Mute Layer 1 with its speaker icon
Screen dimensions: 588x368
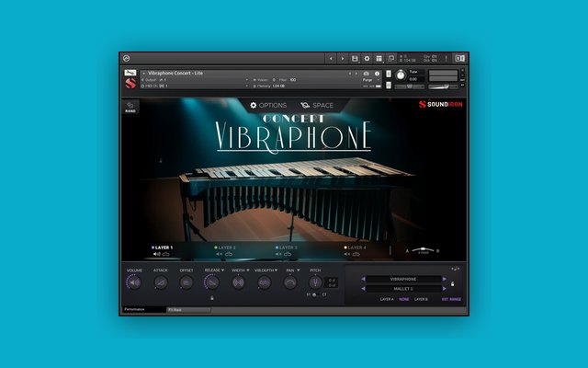click(156, 254)
